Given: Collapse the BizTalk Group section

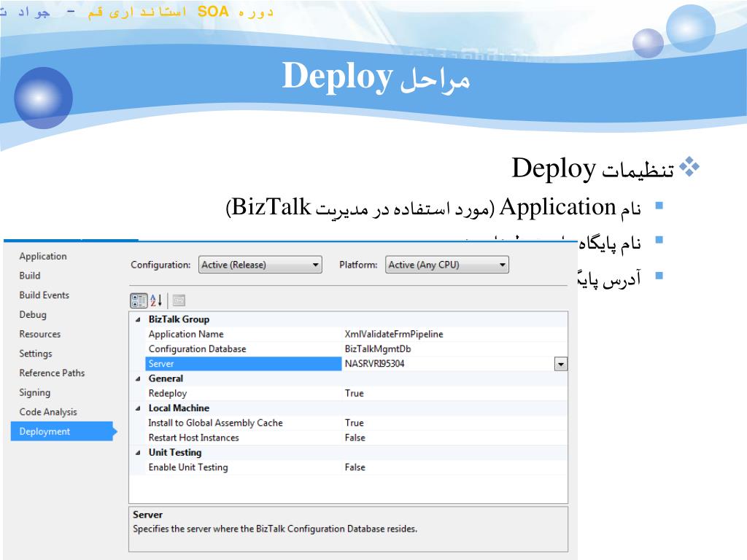Looking at the screenshot, I should 138,319.
